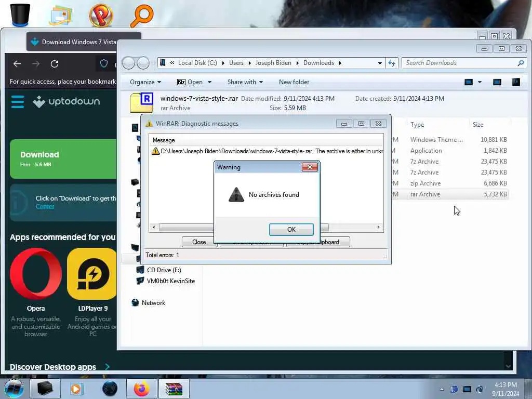Open the Organize menu in Explorer
This screenshot has height=399, width=532.
pyautogui.click(x=145, y=82)
